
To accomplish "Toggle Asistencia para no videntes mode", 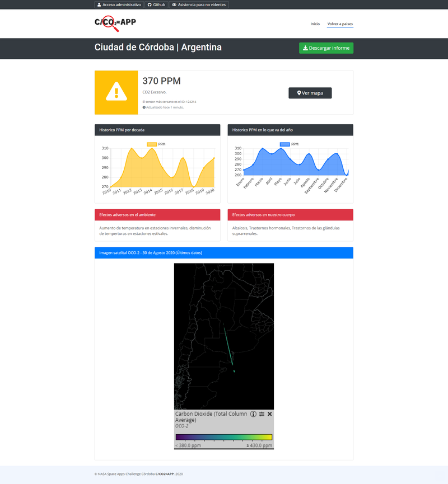I will point(199,5).
